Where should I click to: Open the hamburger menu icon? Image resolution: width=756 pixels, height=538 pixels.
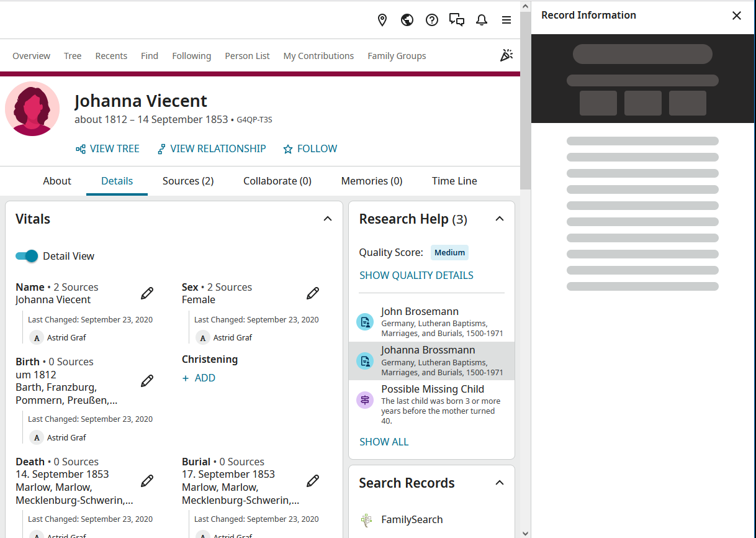point(506,20)
